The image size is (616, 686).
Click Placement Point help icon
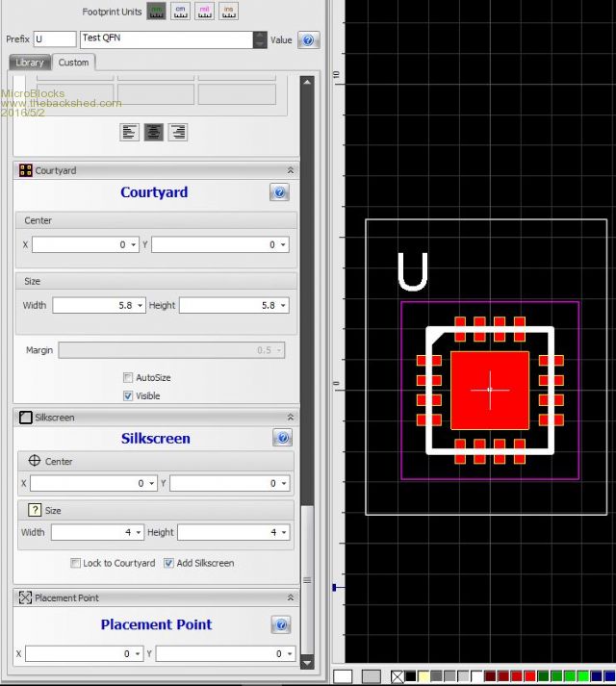coord(281,625)
